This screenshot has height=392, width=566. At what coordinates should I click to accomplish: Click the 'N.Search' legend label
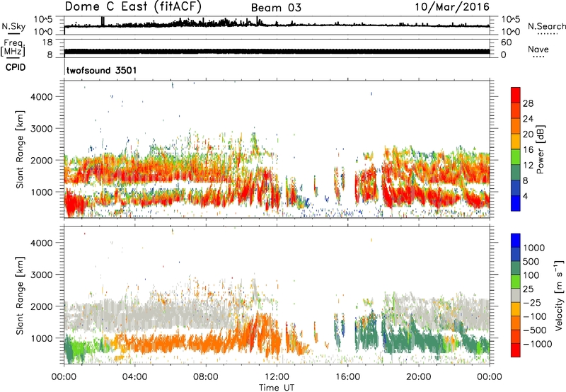click(547, 26)
